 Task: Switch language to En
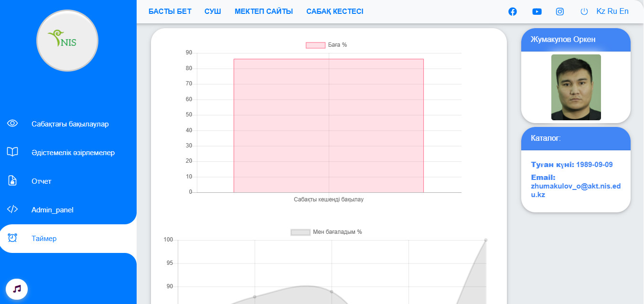[624, 11]
